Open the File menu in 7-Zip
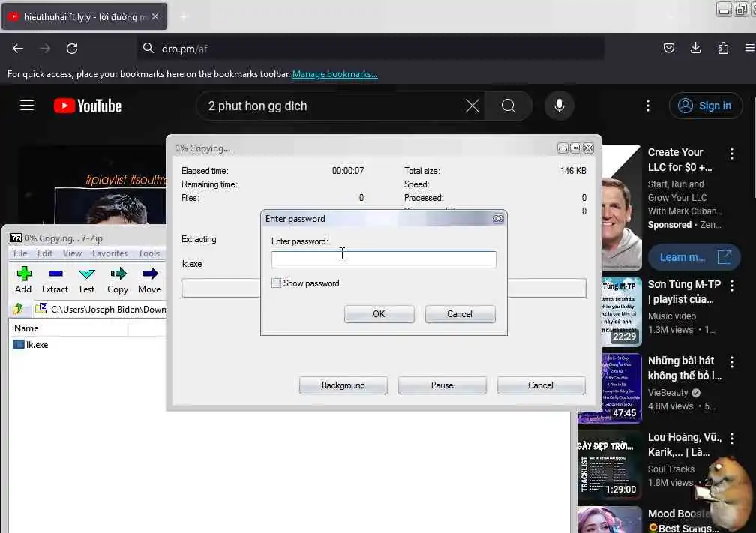This screenshot has width=756, height=533. click(x=20, y=253)
